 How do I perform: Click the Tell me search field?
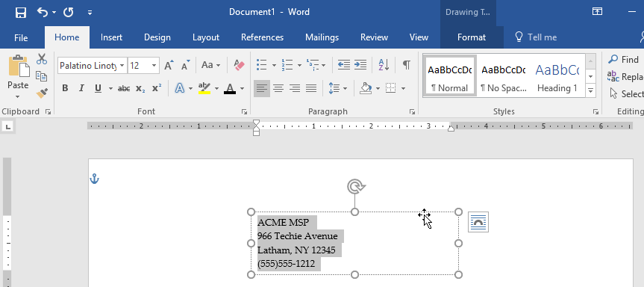pyautogui.click(x=536, y=37)
